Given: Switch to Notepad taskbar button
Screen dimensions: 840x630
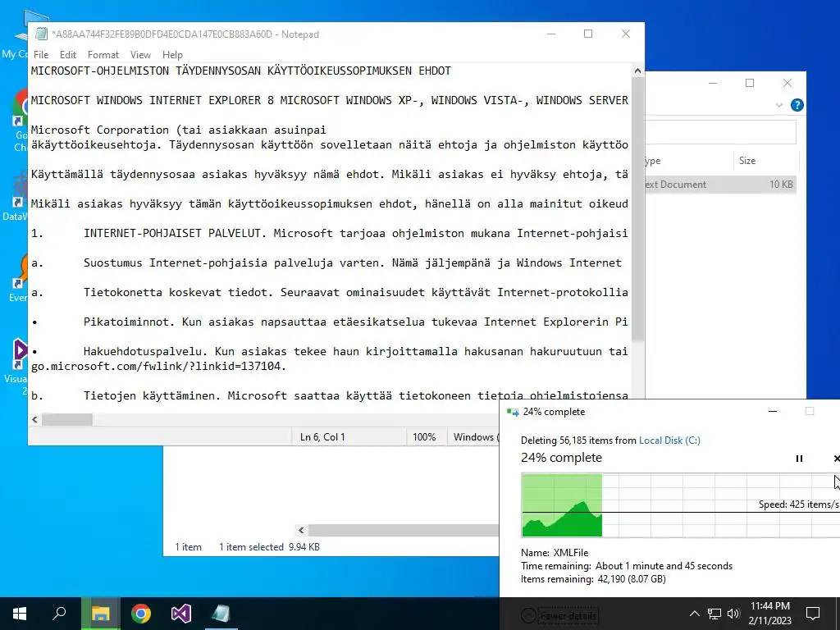Looking at the screenshot, I should pos(221,614).
